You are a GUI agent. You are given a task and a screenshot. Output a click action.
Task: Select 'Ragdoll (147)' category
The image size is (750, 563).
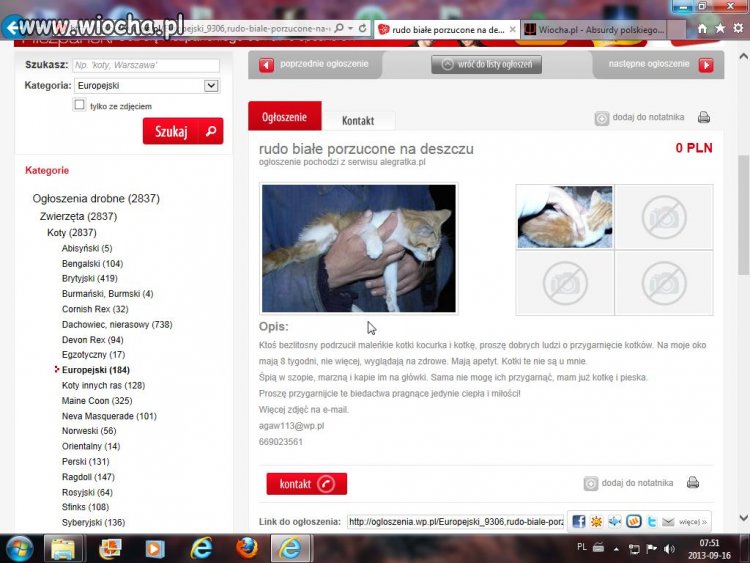88,477
